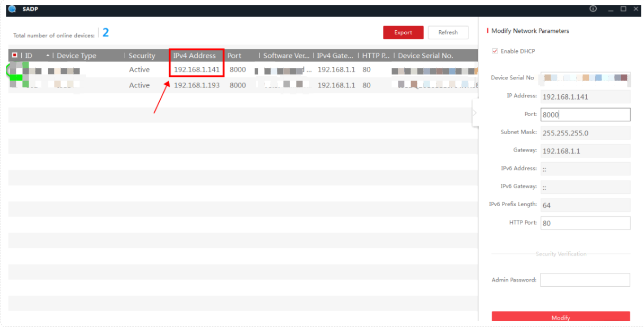Sort table by IPv4 Address column header
The width and height of the screenshot is (644, 327).
click(x=195, y=56)
